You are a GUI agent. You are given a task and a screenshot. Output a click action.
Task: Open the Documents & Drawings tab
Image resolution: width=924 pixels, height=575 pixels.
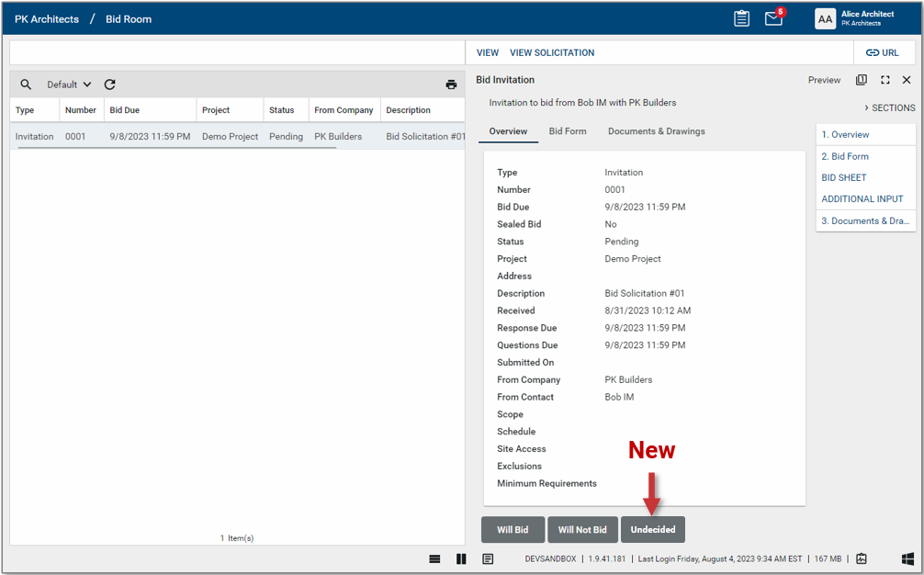click(x=656, y=131)
